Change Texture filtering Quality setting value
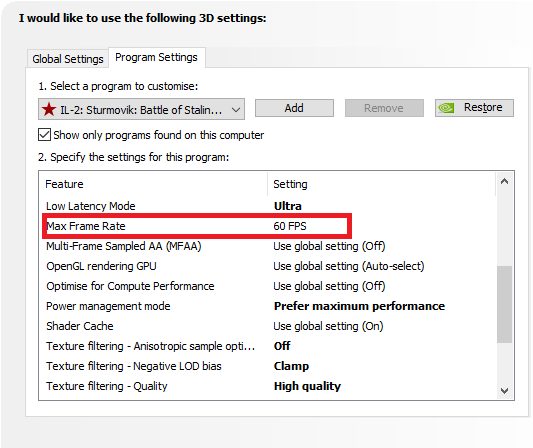533x448 pixels. point(307,386)
